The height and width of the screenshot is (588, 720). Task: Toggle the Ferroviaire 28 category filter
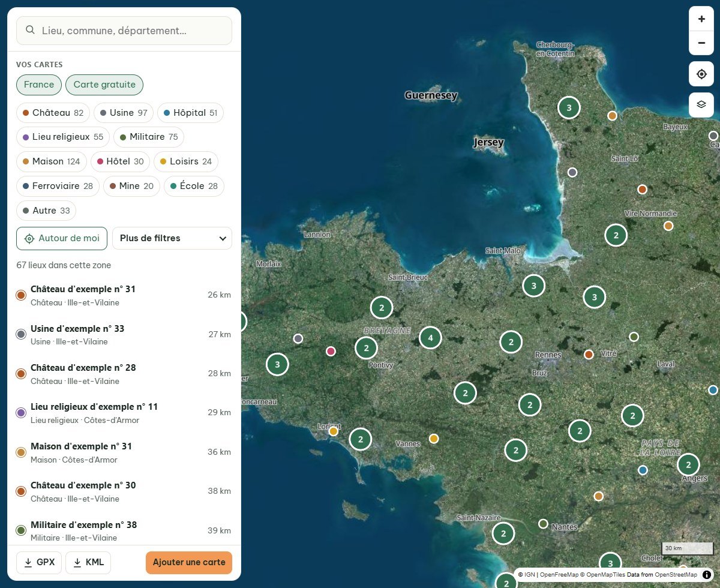tap(58, 186)
